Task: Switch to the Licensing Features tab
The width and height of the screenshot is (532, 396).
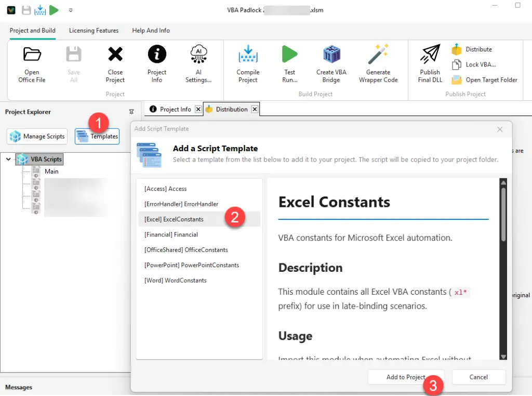Action: [94, 31]
